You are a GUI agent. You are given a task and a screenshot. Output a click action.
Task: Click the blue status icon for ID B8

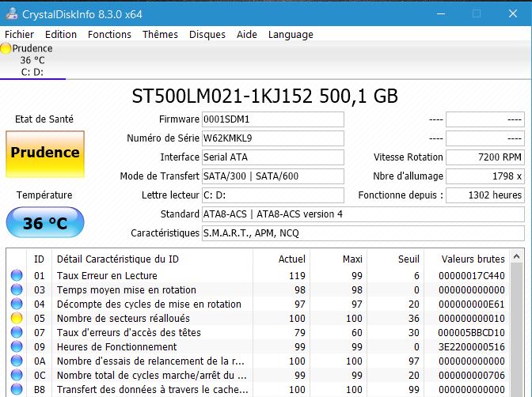pos(17,389)
